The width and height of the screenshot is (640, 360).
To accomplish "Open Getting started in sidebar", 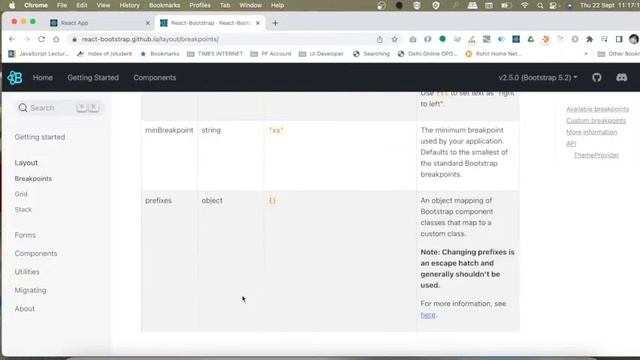I will click(40, 137).
